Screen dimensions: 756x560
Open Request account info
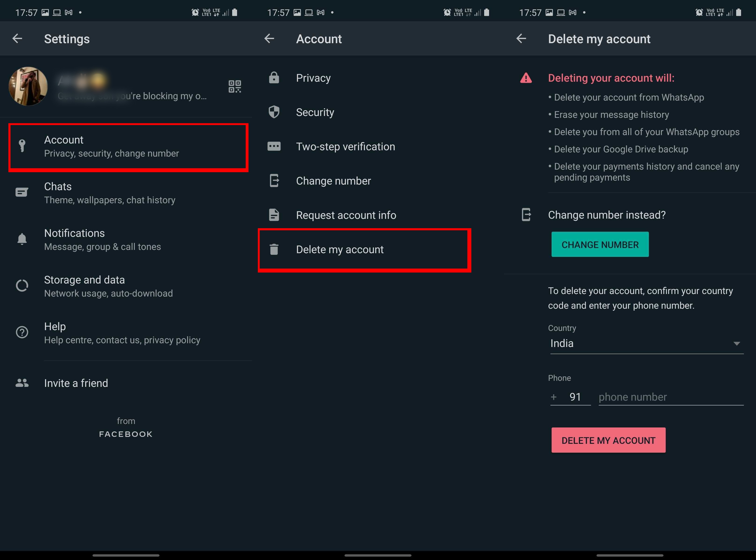coord(378,215)
